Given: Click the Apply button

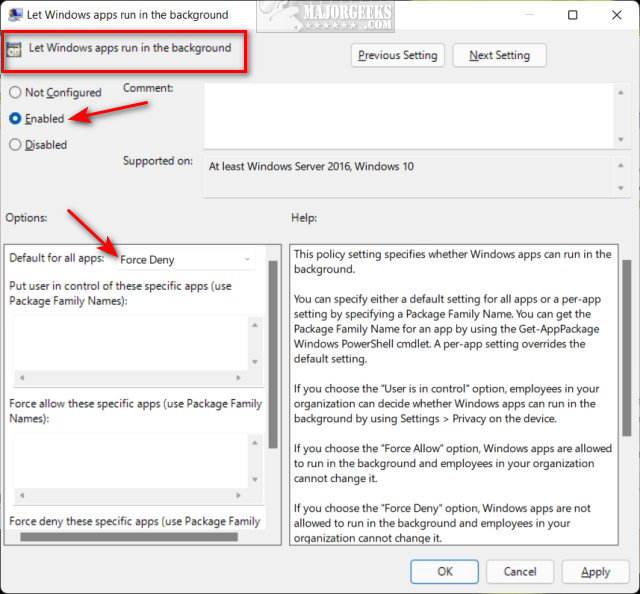Looking at the screenshot, I should pyautogui.click(x=596, y=572).
